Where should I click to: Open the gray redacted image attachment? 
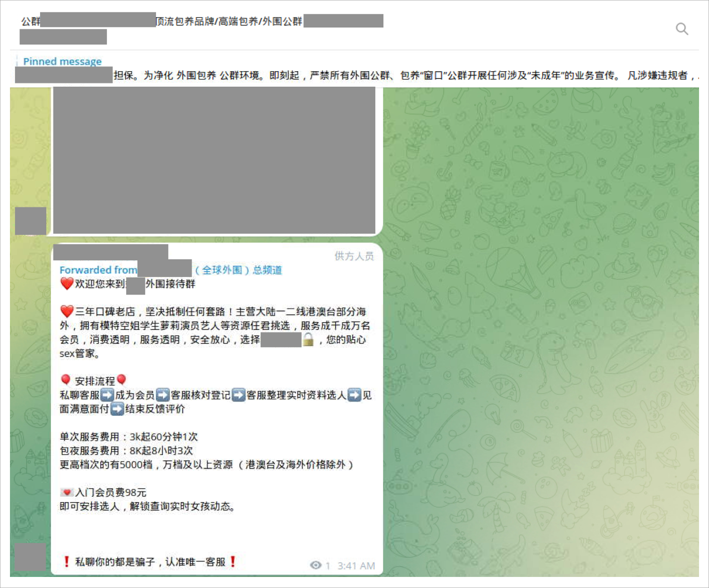click(214, 160)
